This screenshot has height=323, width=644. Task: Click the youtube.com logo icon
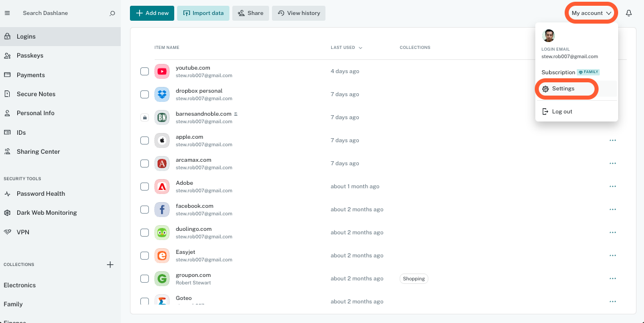point(162,71)
